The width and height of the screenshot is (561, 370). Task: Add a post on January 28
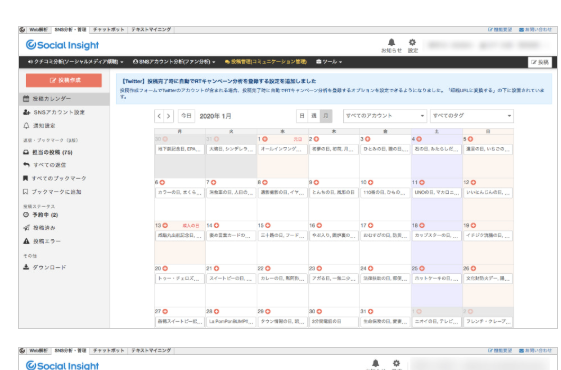(x=216, y=312)
